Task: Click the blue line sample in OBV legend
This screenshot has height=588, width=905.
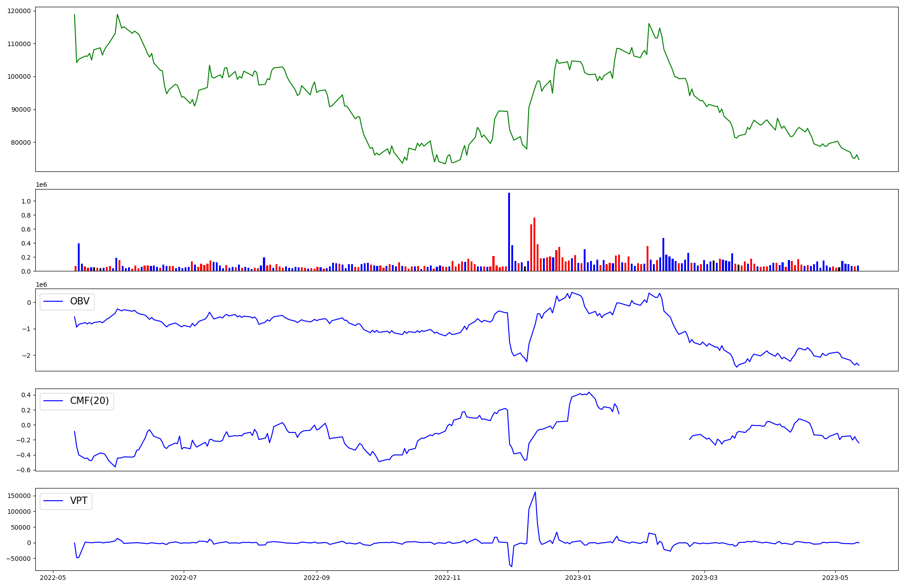Action: (x=53, y=302)
